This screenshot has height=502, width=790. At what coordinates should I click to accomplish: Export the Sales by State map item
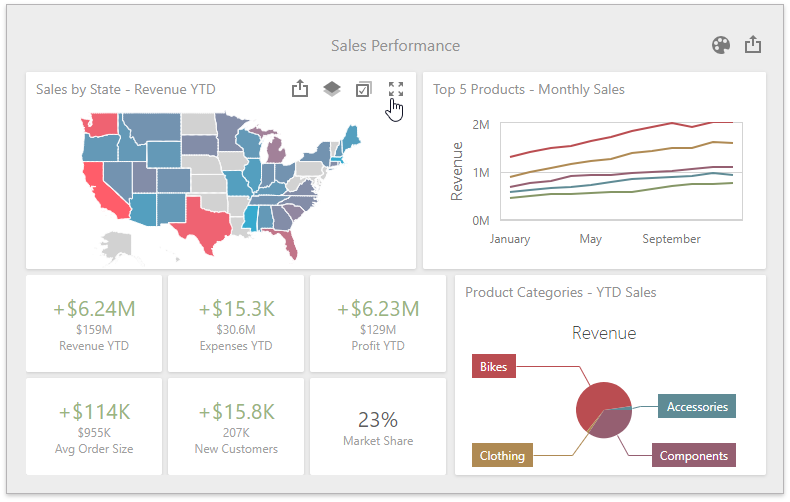tap(300, 89)
